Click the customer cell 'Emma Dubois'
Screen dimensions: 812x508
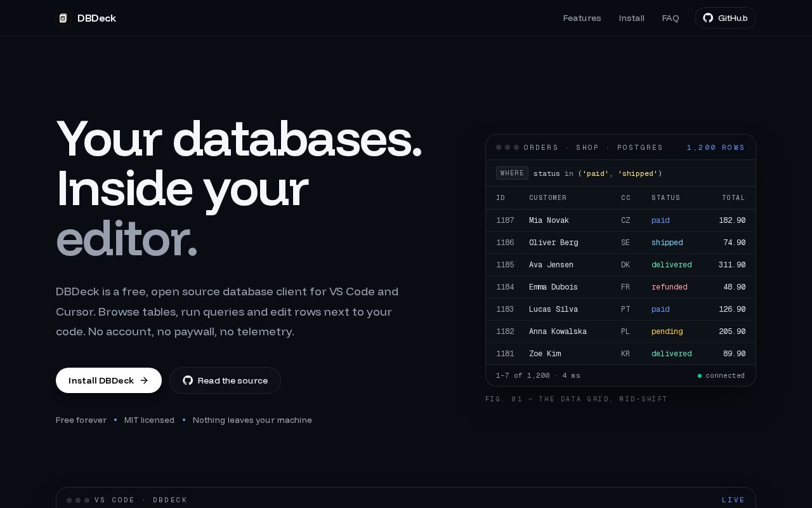coord(553,287)
